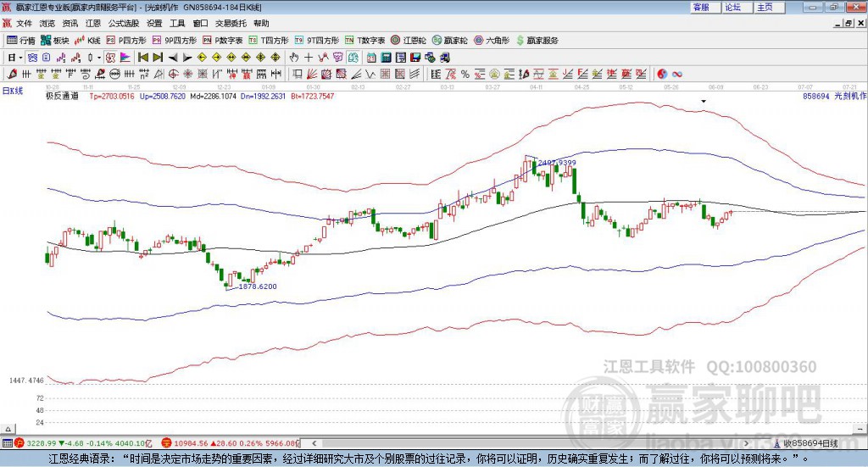Expand the indicator panel up-triangle button

(8, 430)
